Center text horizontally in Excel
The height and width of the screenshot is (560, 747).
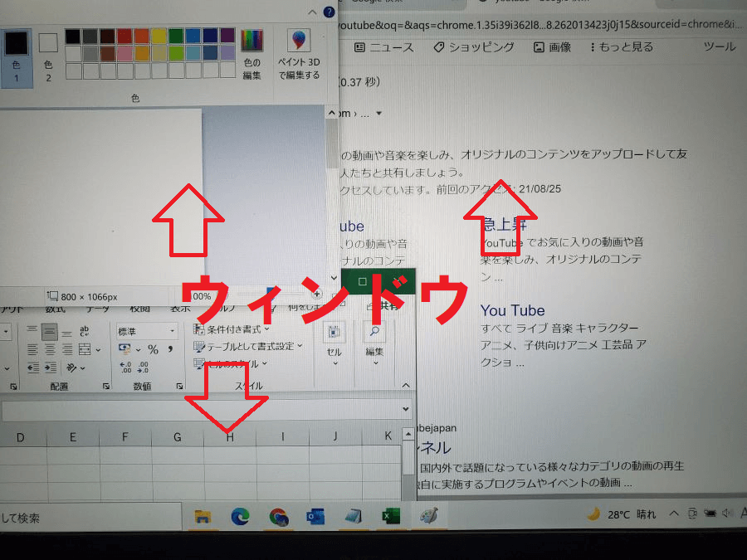50,350
